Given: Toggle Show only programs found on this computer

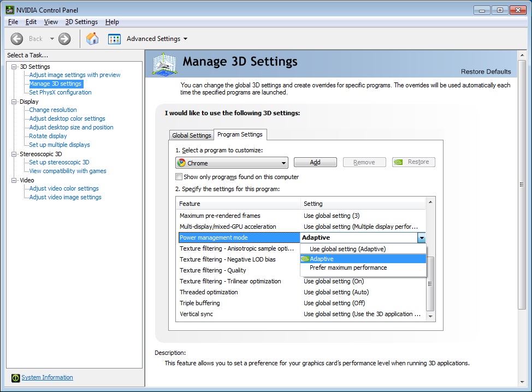Looking at the screenshot, I should (x=179, y=177).
